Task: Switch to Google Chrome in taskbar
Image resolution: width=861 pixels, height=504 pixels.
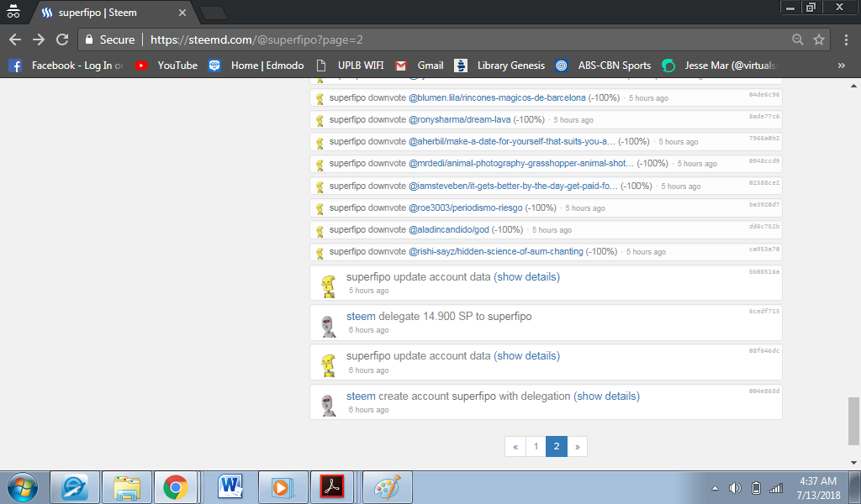Action: pyautogui.click(x=176, y=487)
